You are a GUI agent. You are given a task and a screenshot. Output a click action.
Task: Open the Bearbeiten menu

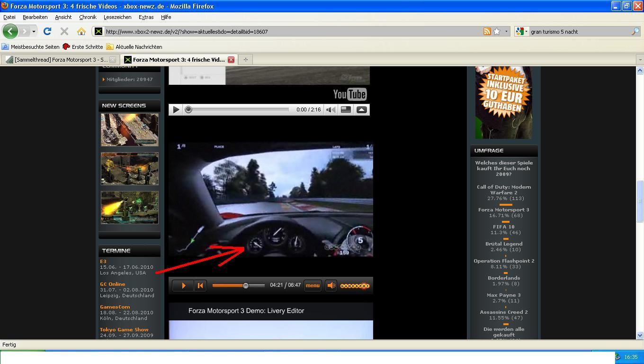click(35, 17)
